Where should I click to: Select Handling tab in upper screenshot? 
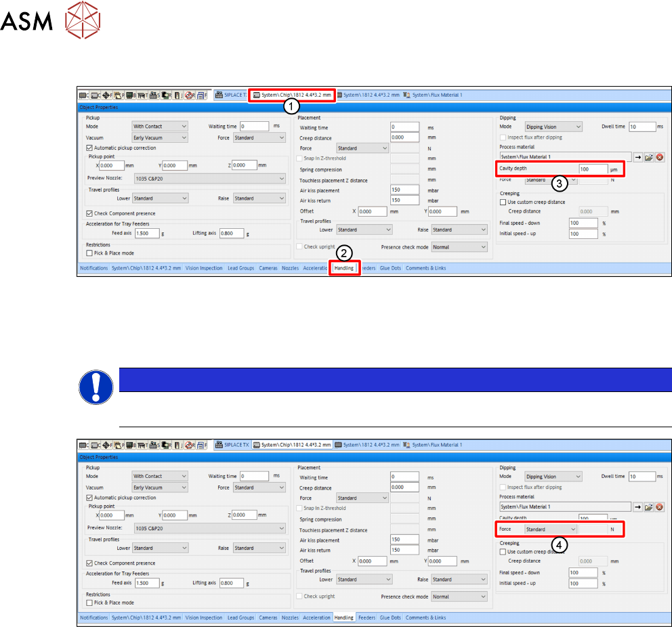click(x=344, y=268)
